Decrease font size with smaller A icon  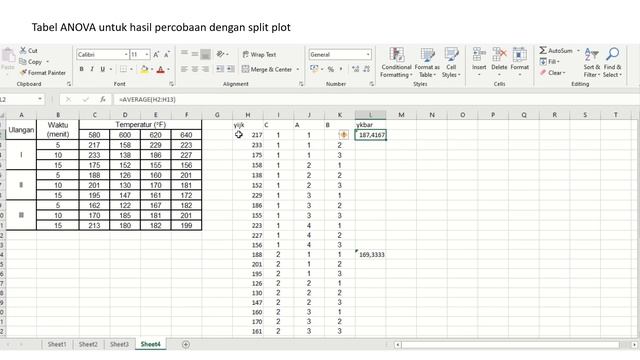[x=167, y=55]
